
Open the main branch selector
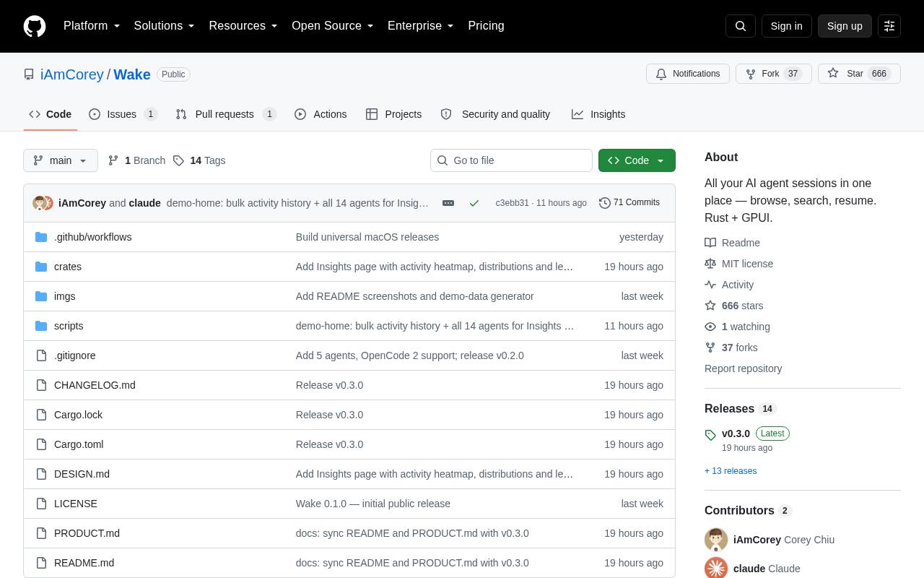[x=61, y=160]
